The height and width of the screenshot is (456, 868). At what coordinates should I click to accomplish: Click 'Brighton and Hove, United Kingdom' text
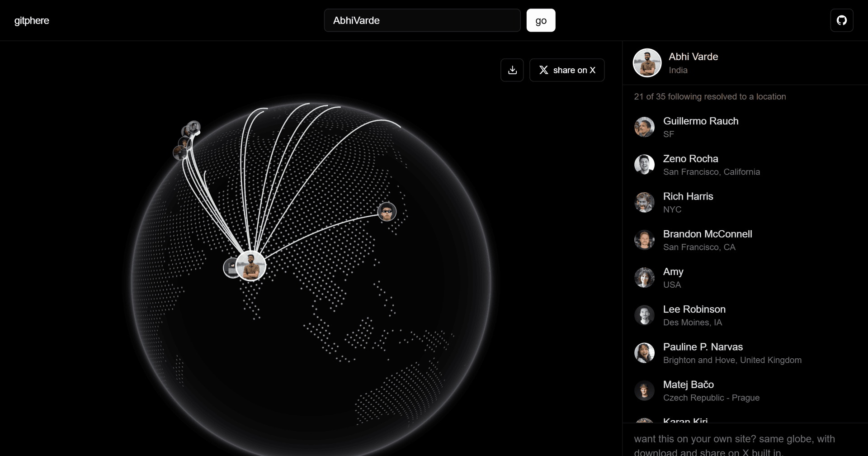(x=732, y=360)
